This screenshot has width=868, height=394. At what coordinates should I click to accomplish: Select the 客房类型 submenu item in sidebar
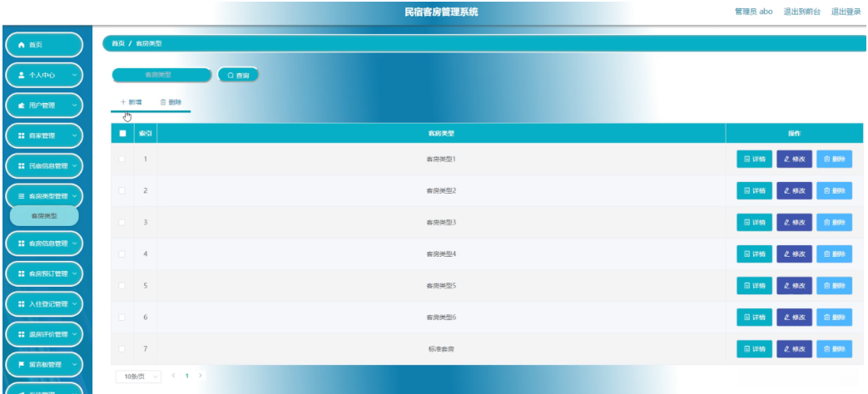click(44, 216)
